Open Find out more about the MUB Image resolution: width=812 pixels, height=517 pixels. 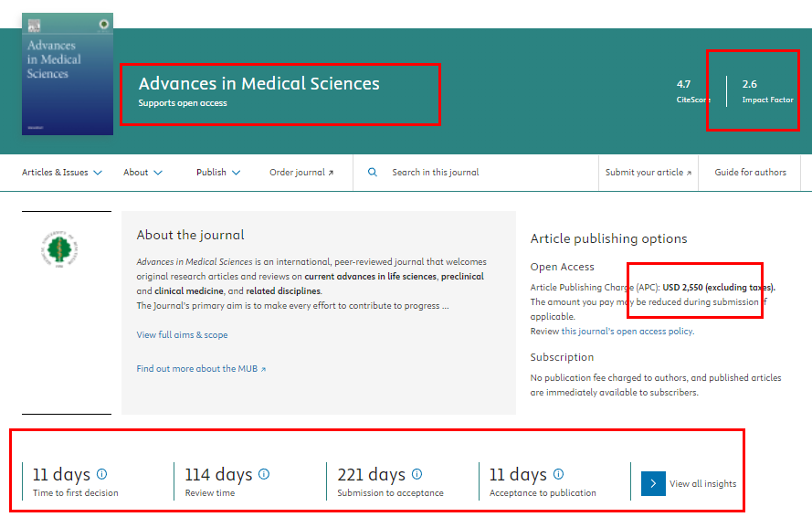(x=201, y=369)
